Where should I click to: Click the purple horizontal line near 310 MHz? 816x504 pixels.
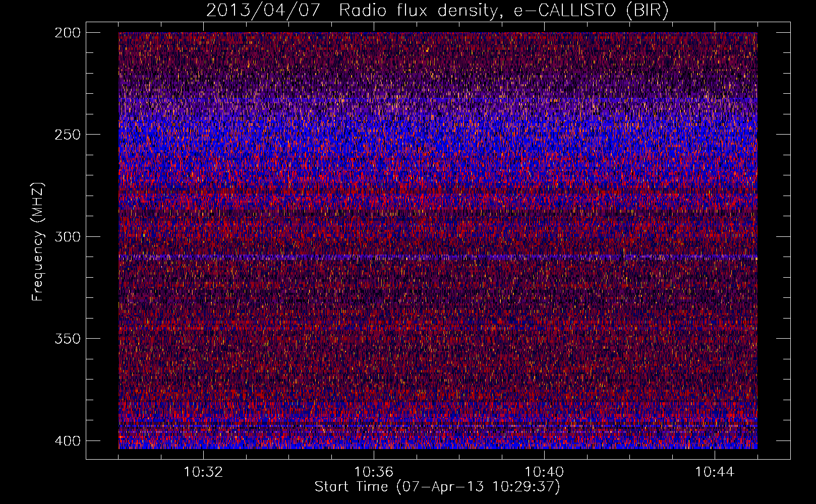438,257
